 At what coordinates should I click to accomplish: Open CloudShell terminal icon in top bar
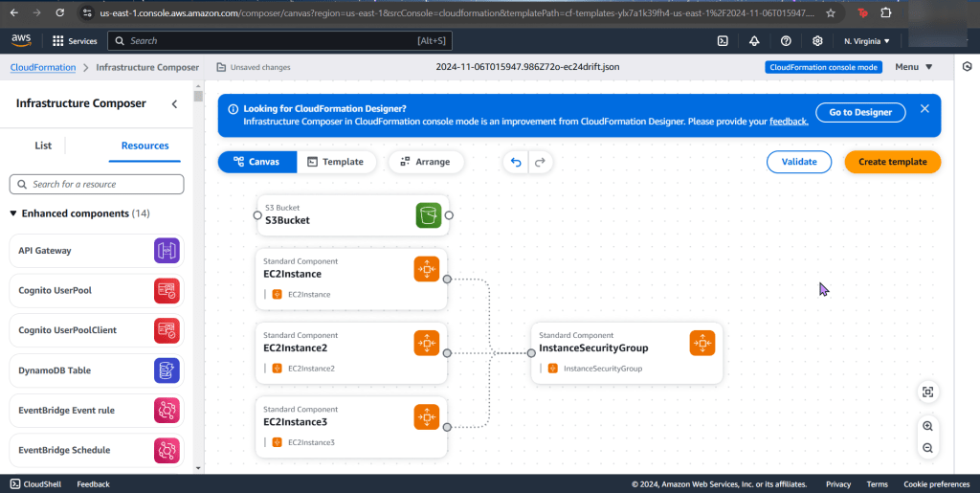tap(724, 41)
